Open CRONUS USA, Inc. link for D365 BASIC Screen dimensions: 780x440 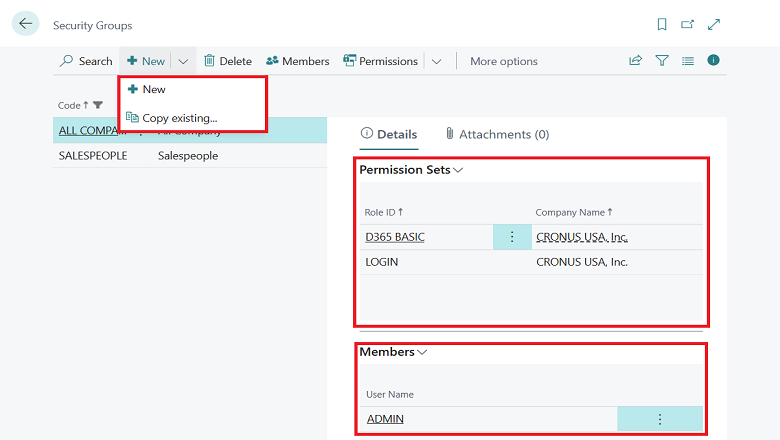point(582,237)
